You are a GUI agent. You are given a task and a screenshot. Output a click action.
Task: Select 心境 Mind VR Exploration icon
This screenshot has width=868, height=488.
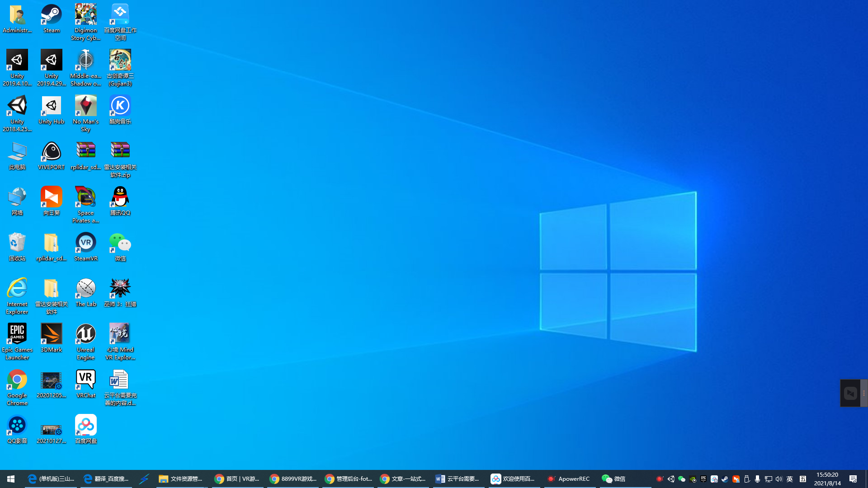[x=120, y=342]
